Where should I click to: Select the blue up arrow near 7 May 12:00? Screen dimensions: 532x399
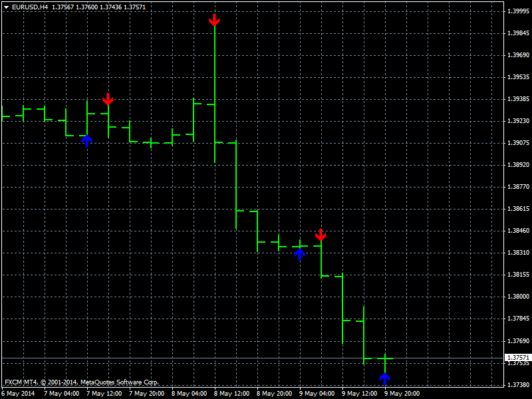(x=87, y=141)
